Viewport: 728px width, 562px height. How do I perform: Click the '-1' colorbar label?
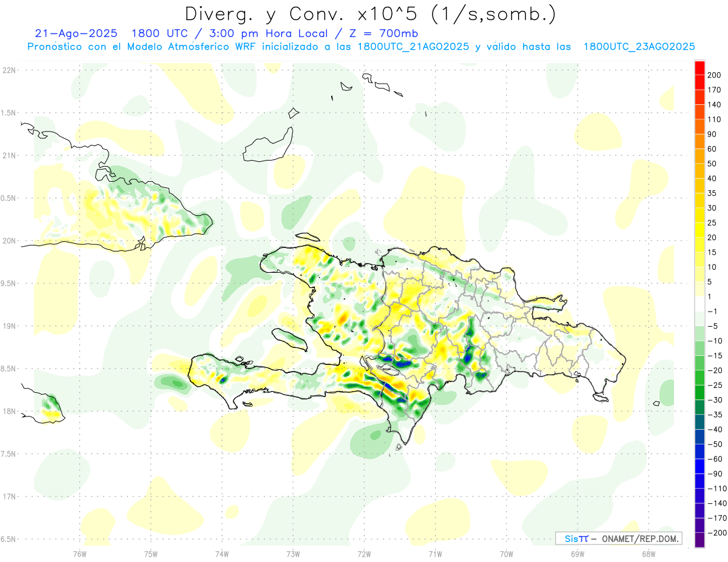(x=713, y=312)
